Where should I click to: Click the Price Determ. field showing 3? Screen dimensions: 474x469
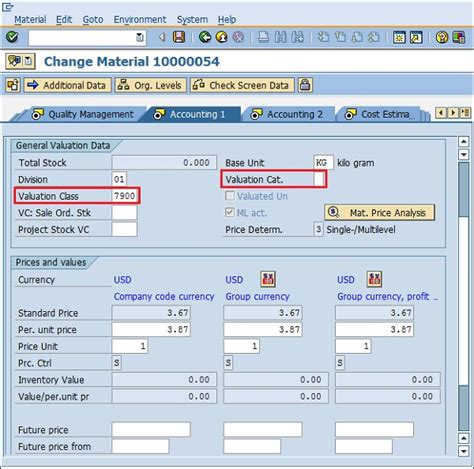[x=319, y=229]
